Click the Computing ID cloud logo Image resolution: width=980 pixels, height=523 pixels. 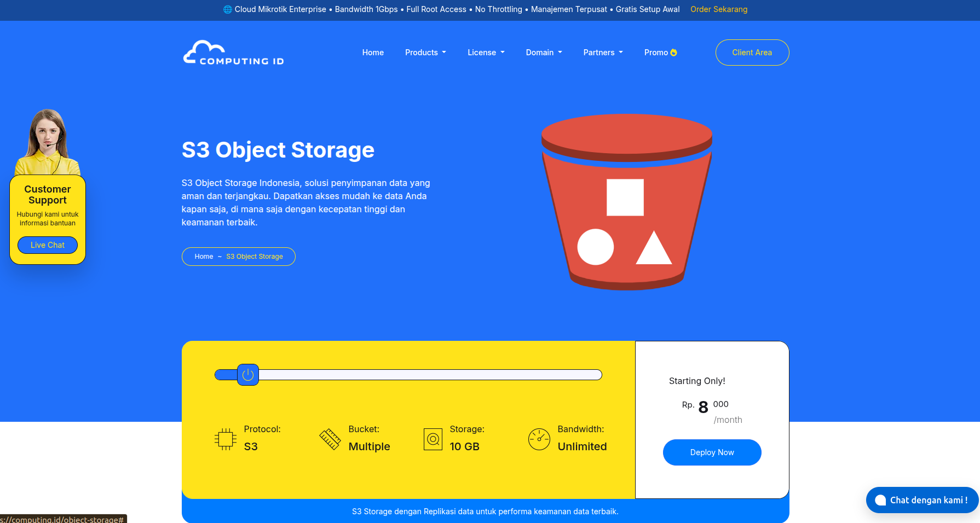point(233,53)
